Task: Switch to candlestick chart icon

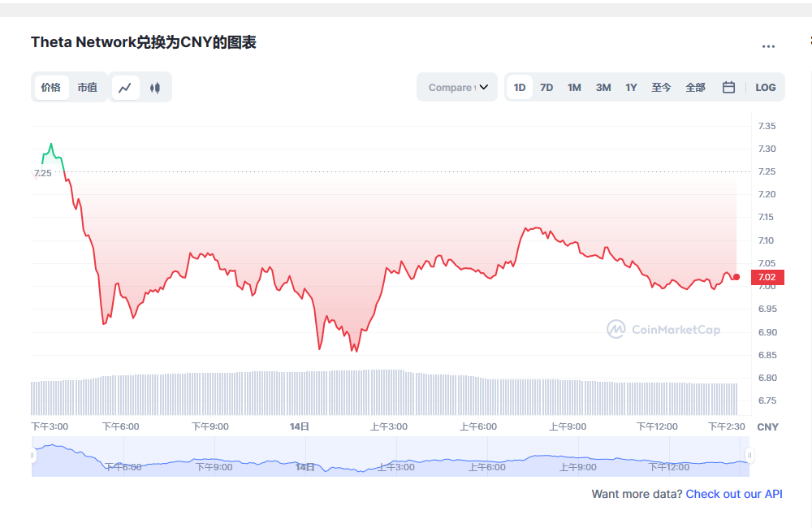Action: 155,88
